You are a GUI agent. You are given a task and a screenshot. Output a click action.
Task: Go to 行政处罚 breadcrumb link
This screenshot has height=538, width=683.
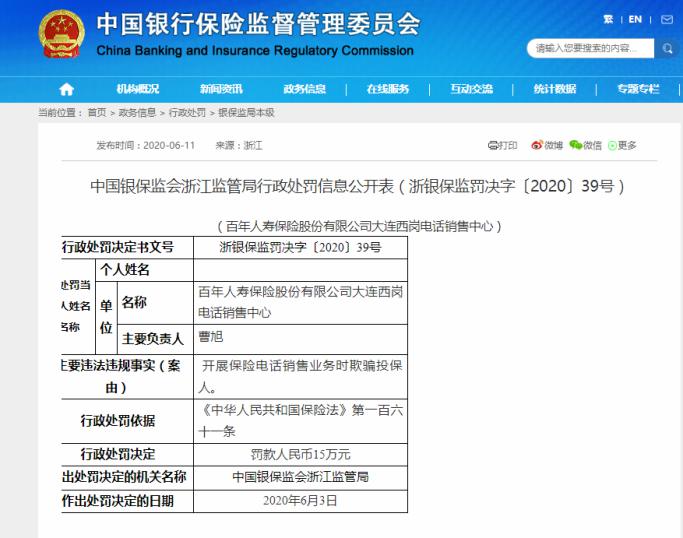pyautogui.click(x=187, y=113)
